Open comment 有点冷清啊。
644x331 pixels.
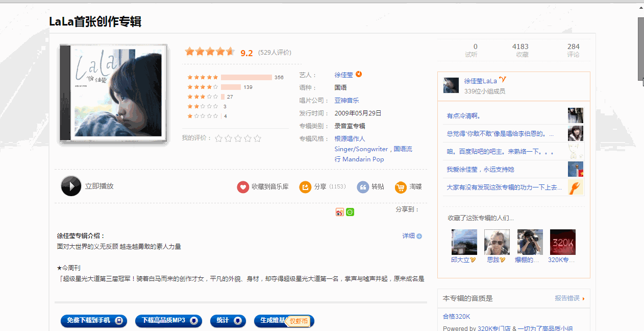pos(464,116)
